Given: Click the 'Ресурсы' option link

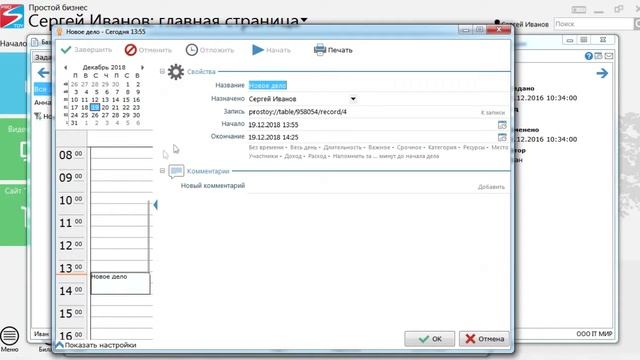Looking at the screenshot, I should (x=474, y=147).
